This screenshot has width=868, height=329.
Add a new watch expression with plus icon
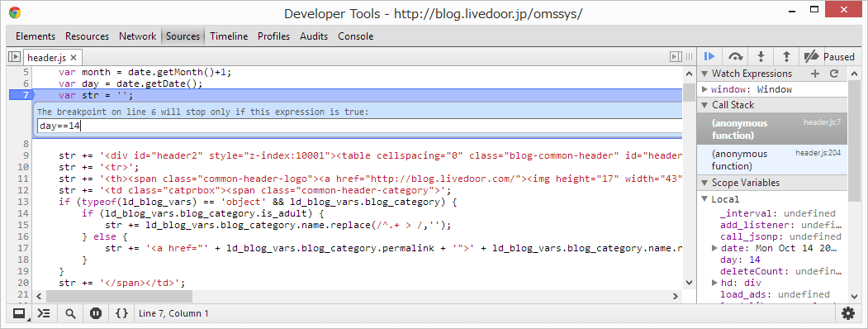814,74
